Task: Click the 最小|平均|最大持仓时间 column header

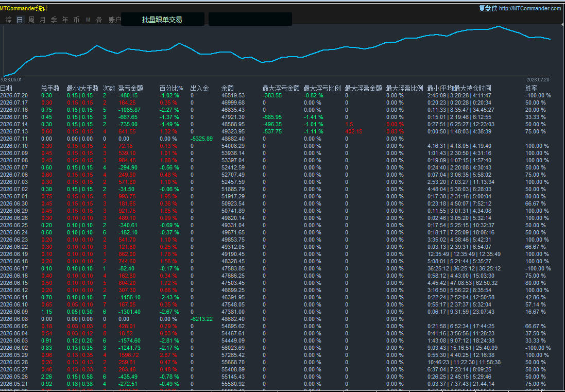Action: coord(459,88)
